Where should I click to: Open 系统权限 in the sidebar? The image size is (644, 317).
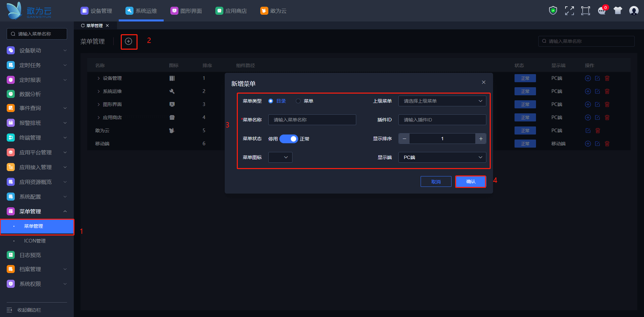(37, 284)
